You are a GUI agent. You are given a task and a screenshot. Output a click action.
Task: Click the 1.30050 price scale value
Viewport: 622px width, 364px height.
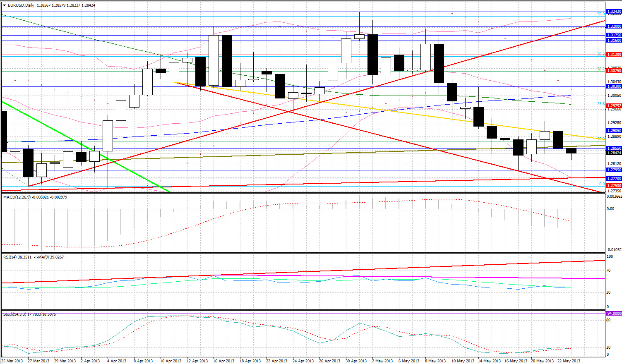(614, 95)
